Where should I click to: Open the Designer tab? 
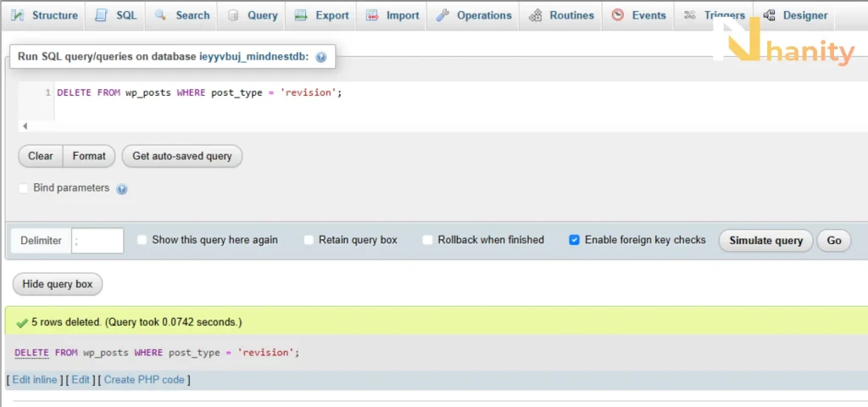pyautogui.click(x=795, y=15)
